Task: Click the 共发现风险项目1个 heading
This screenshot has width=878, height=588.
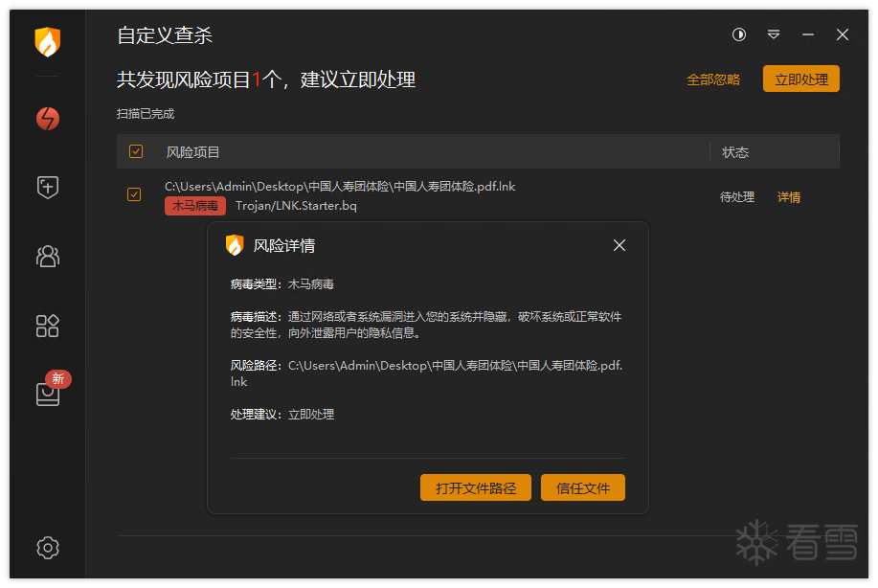Action: tap(266, 79)
